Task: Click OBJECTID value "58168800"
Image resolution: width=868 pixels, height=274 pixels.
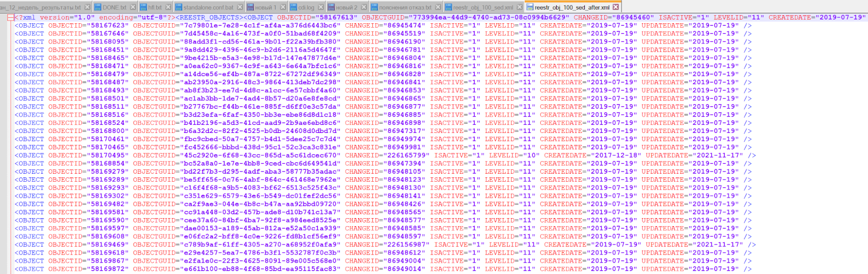Action: [x=107, y=131]
